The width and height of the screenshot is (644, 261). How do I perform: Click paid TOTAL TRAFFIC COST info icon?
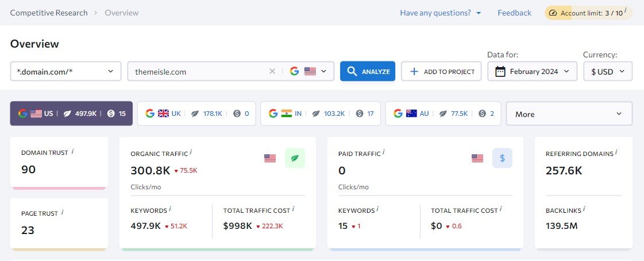point(501,209)
